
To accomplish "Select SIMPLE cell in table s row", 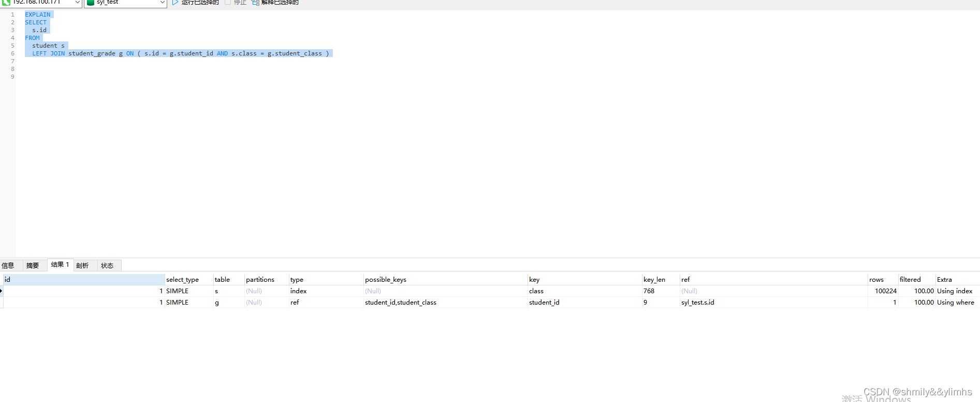I will (x=189, y=291).
